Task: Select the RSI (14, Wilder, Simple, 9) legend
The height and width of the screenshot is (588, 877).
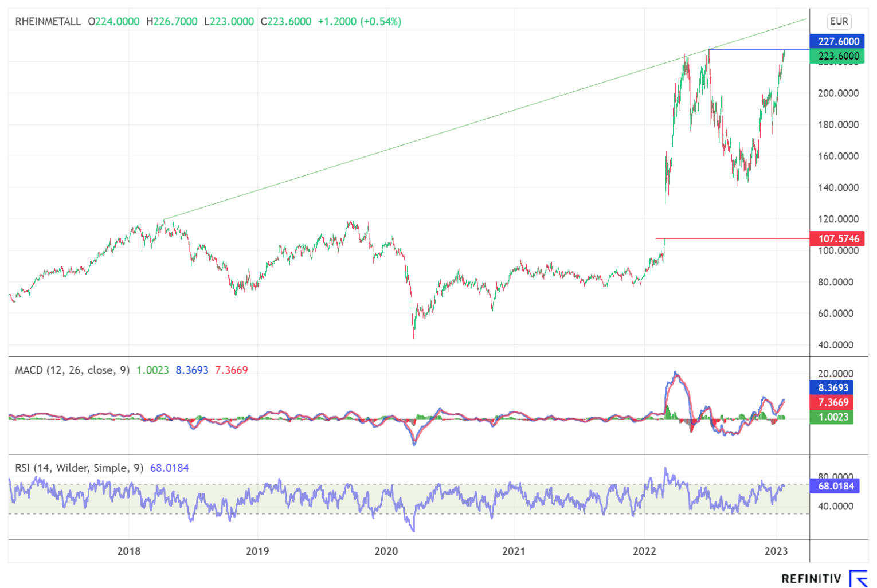Action: coord(79,468)
